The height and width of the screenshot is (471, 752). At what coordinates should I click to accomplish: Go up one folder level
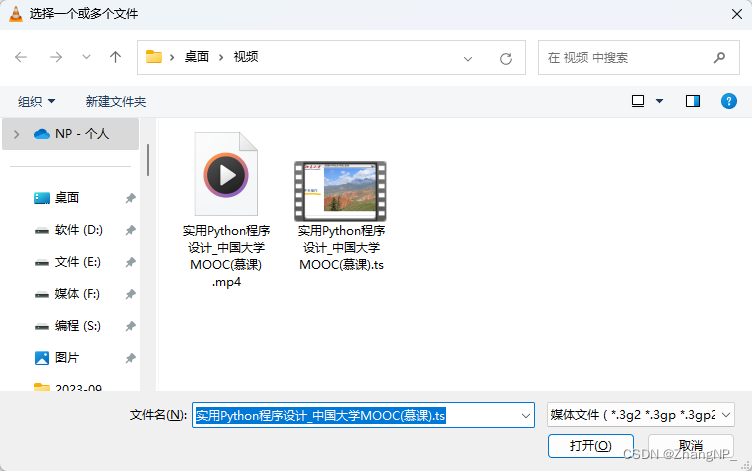click(x=115, y=58)
